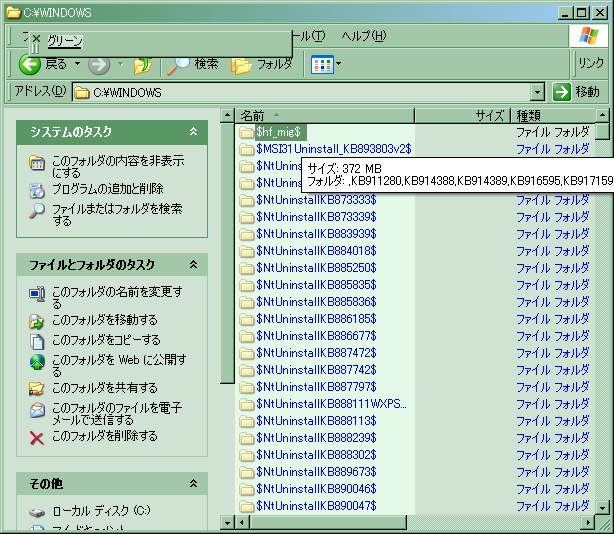Select $NtUninstallKB873333$ folder
The width and height of the screenshot is (614, 534).
(x=316, y=200)
